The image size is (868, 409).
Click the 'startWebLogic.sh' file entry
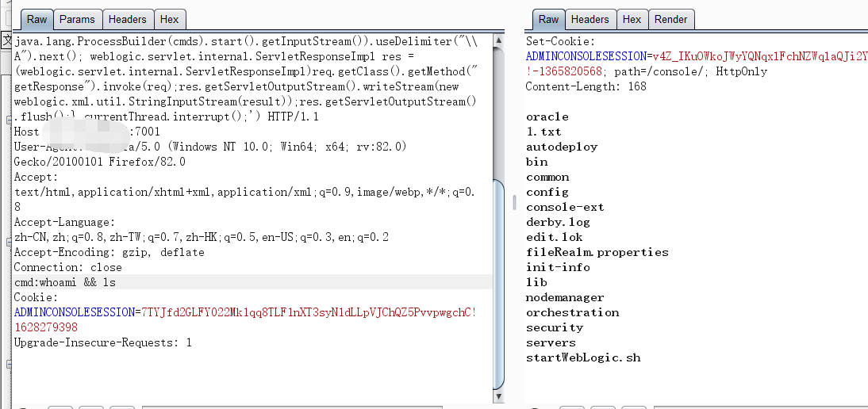point(583,357)
